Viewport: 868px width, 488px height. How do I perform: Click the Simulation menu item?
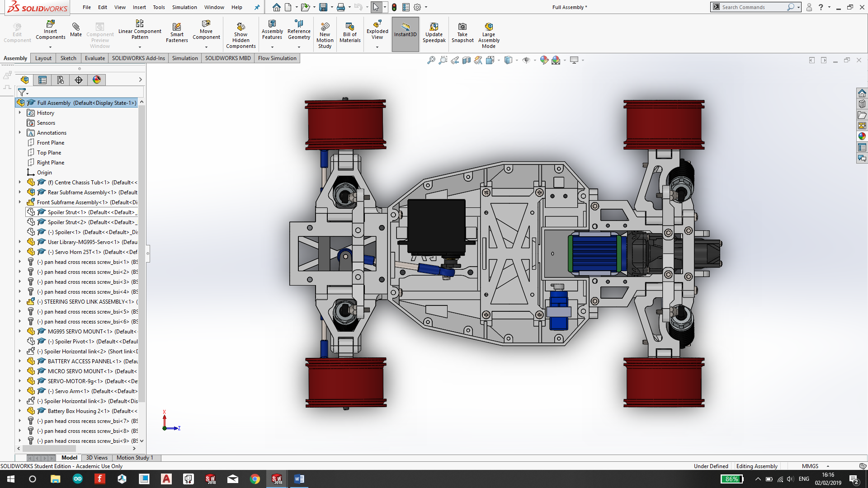coord(184,7)
